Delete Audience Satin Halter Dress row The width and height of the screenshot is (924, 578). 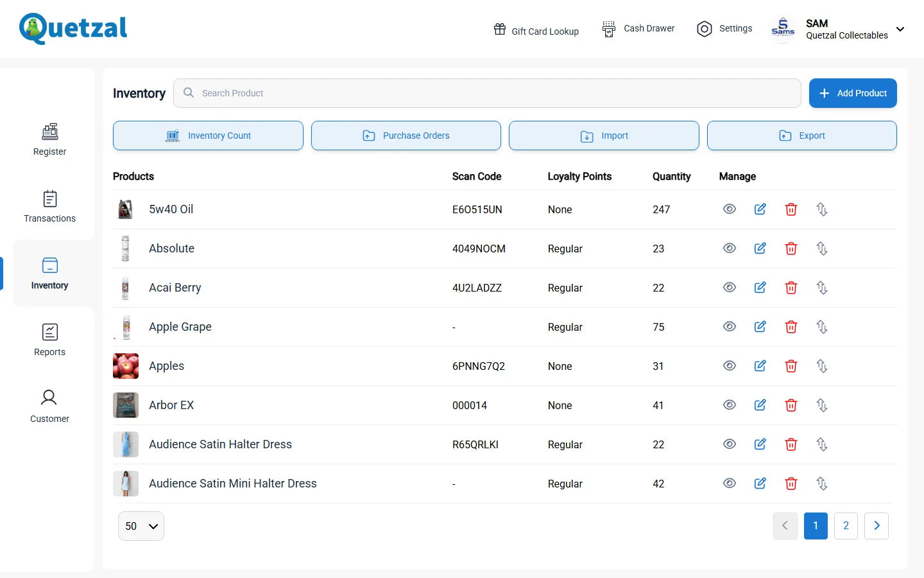[791, 444]
